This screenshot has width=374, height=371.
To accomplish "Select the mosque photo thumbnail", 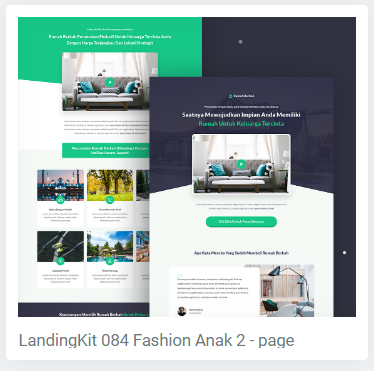I will pyautogui.click(x=60, y=185).
